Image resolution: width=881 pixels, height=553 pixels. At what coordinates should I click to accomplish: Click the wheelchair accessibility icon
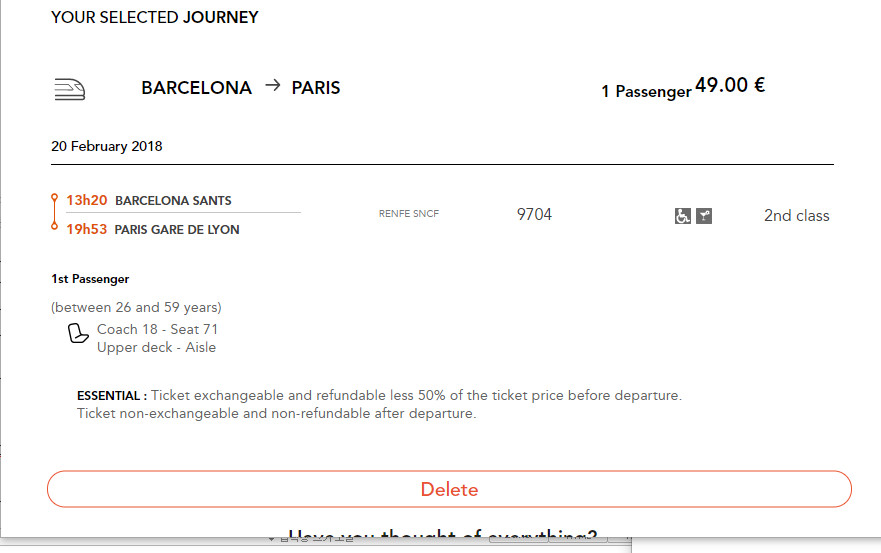(683, 215)
